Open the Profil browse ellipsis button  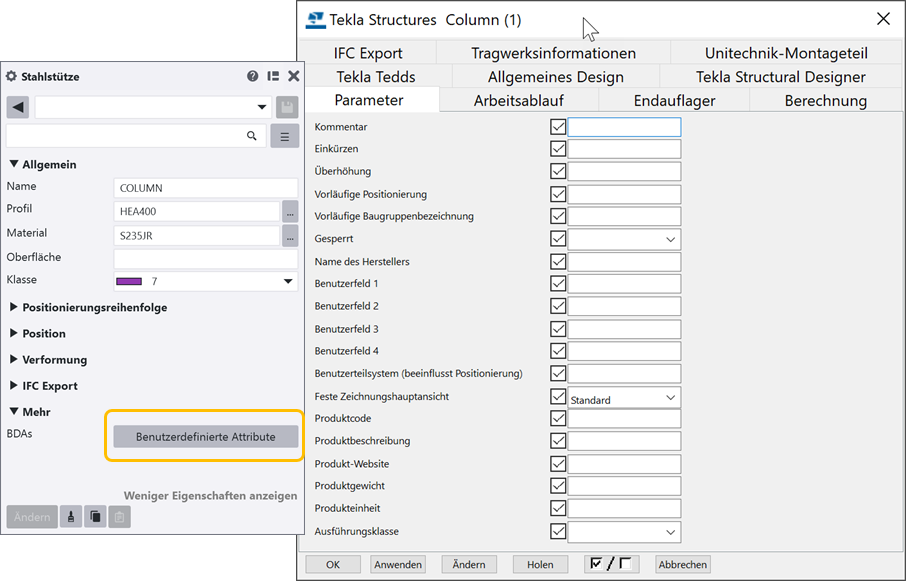coord(290,211)
